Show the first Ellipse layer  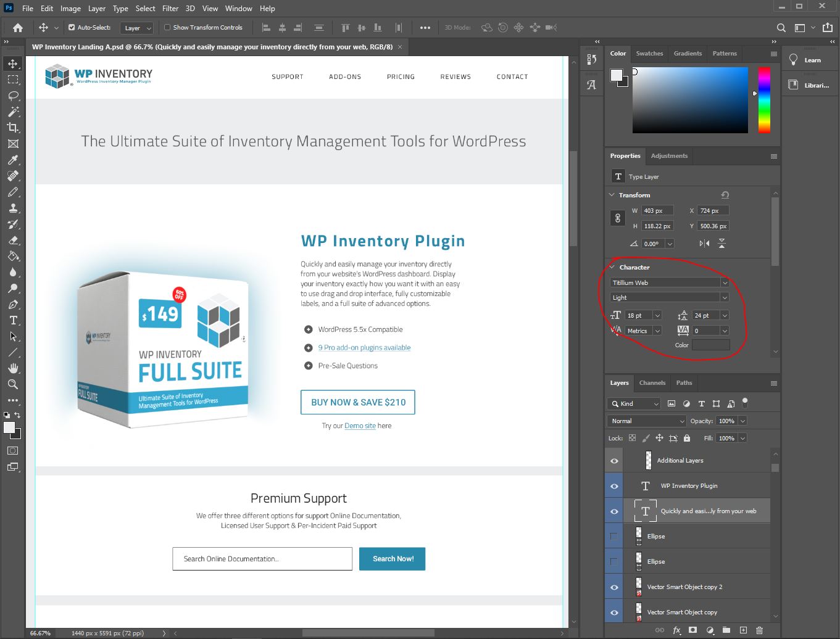pyautogui.click(x=614, y=537)
